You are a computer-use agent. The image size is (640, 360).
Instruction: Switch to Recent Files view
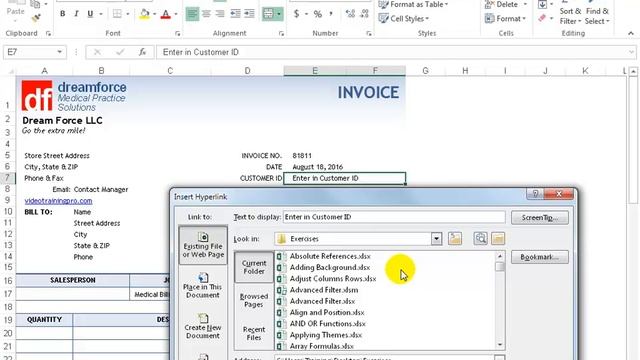pyautogui.click(x=254, y=333)
